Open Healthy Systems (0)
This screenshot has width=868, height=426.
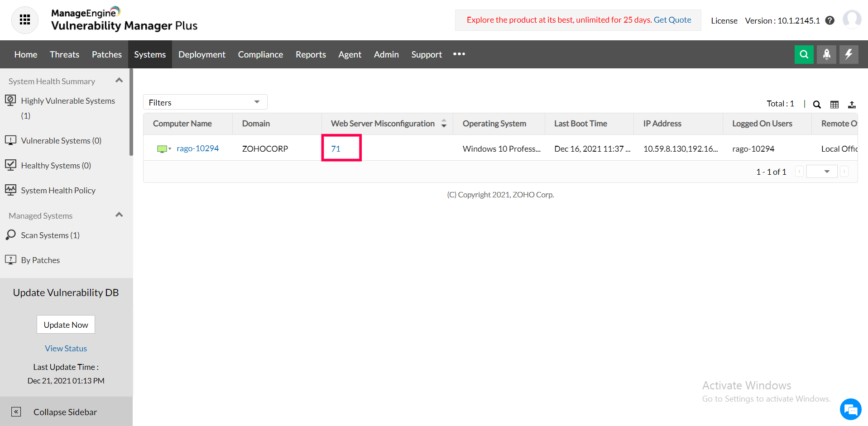click(56, 165)
